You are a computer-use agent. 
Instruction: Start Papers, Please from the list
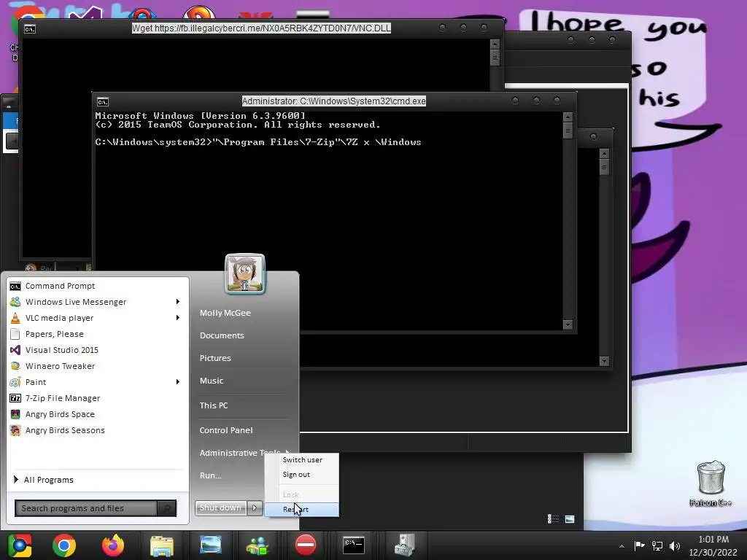coord(54,334)
